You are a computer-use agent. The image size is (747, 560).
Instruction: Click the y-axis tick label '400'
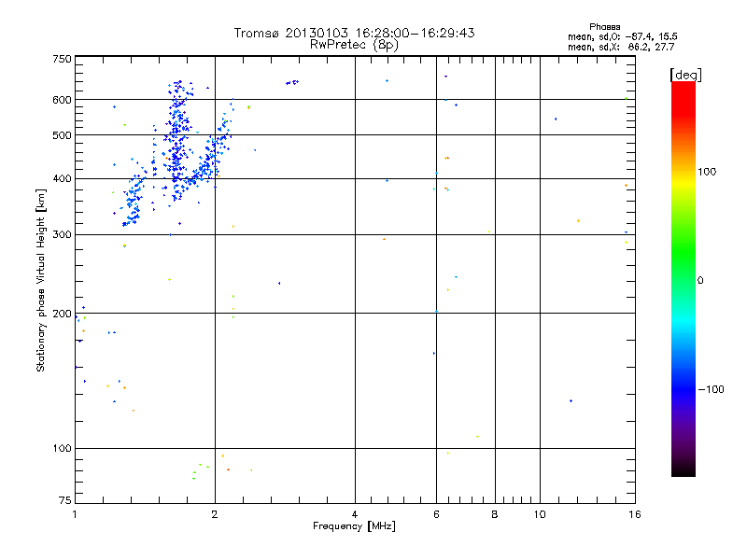(x=63, y=178)
